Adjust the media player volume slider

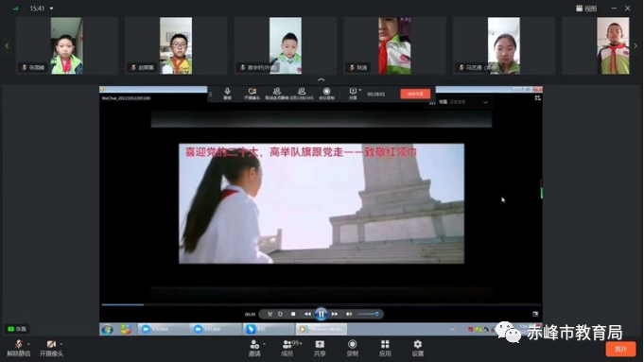click(x=368, y=314)
